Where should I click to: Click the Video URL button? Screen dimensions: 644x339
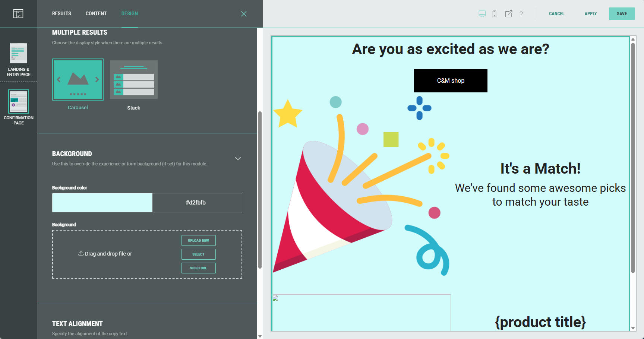click(198, 268)
